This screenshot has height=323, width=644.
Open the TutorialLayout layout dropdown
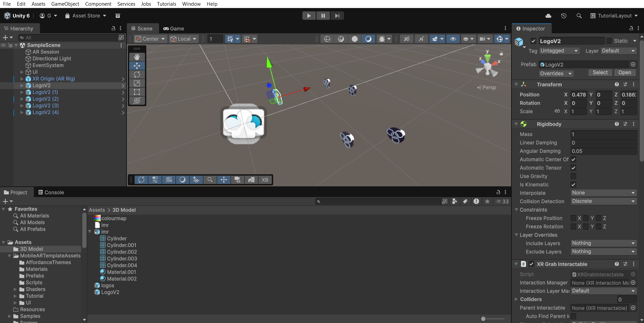pyautogui.click(x=614, y=16)
